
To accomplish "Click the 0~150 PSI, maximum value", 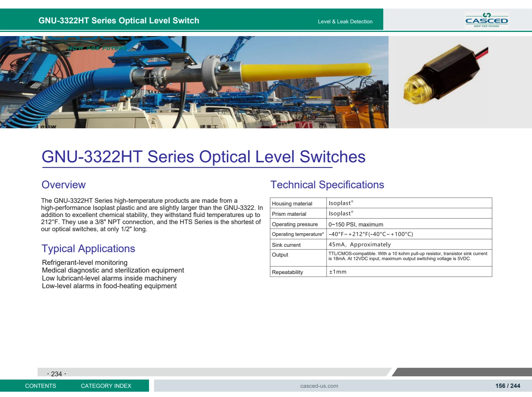I will [x=356, y=224].
